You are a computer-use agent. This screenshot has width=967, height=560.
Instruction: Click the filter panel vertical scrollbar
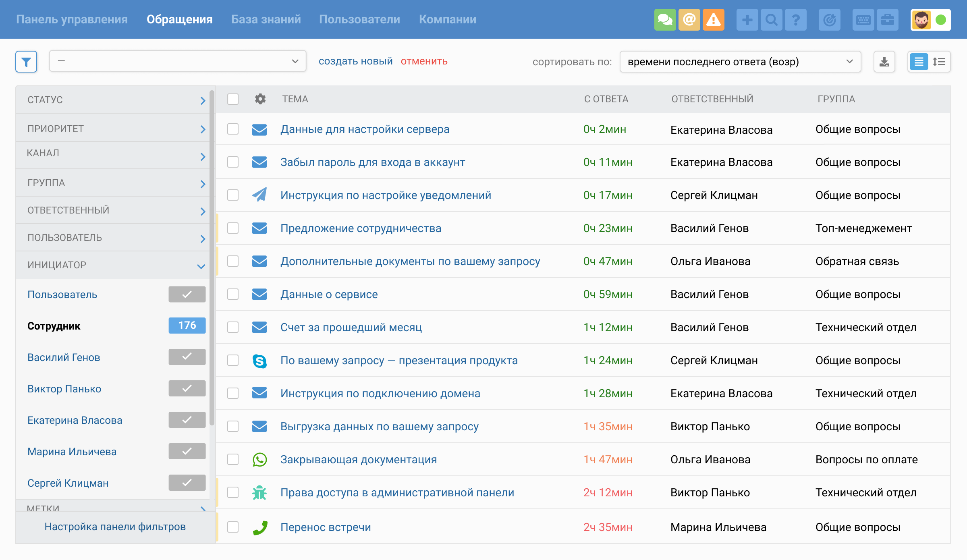212,258
